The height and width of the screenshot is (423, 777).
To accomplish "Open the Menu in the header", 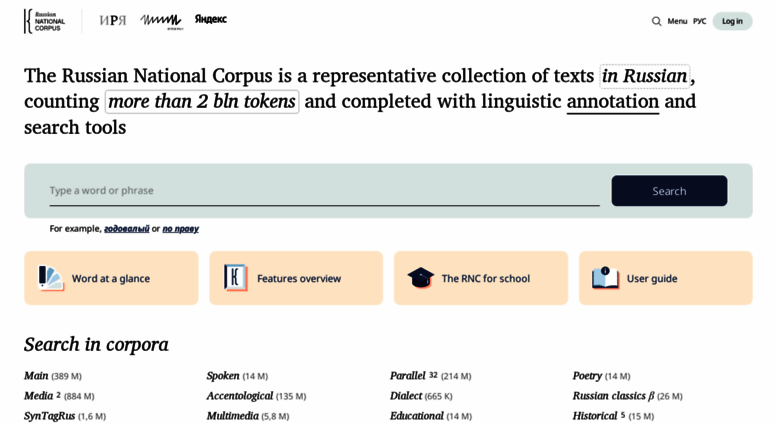I will click(677, 21).
